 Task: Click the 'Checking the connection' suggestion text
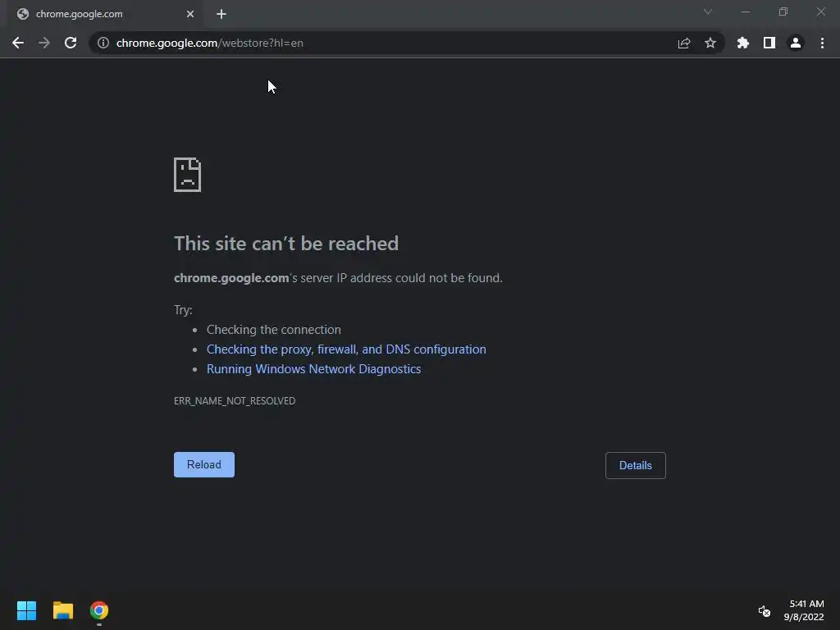274,330
